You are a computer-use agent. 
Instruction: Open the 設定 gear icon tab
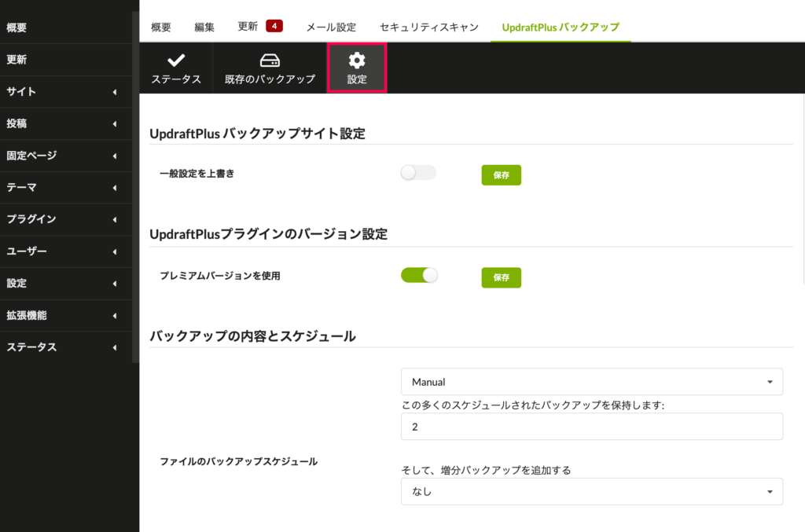click(357, 68)
